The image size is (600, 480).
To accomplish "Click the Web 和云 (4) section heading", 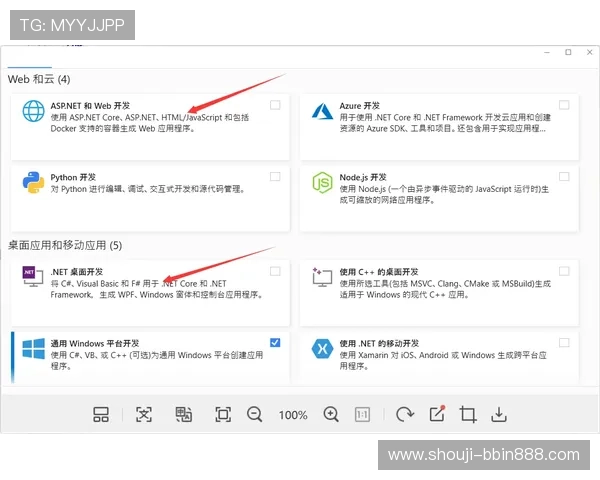I will point(39,79).
